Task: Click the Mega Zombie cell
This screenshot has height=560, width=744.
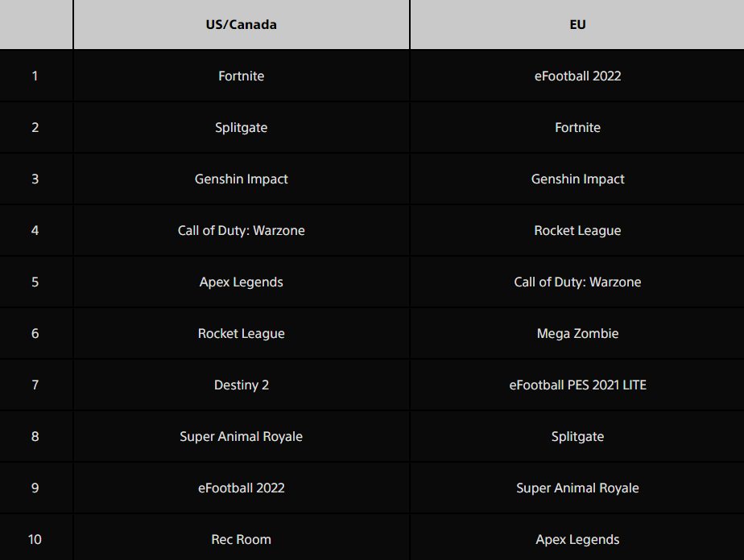Action: pyautogui.click(x=577, y=334)
